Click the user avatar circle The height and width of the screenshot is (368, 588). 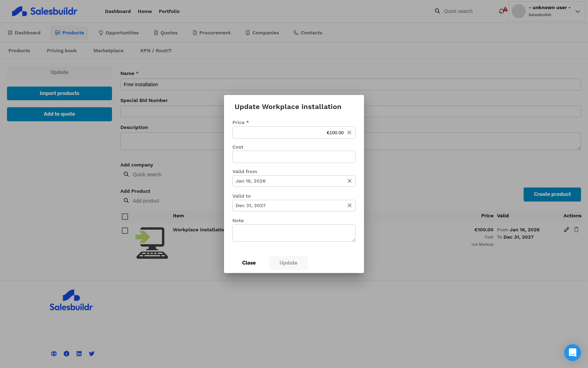click(519, 11)
